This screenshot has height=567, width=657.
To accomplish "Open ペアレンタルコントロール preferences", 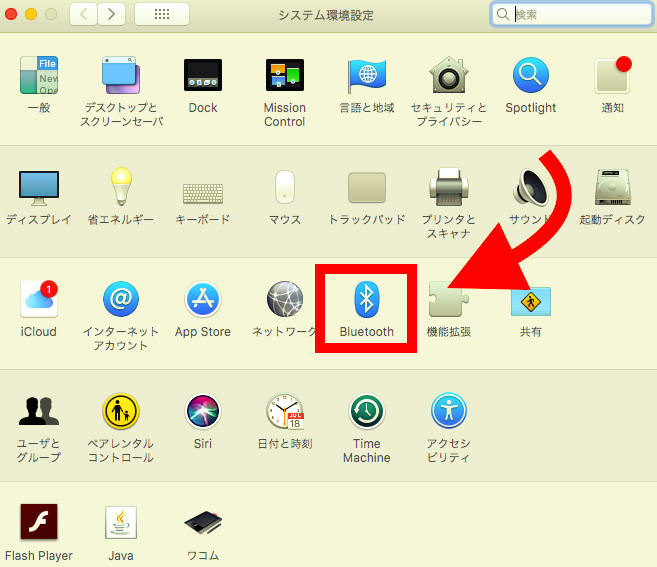I will [121, 411].
